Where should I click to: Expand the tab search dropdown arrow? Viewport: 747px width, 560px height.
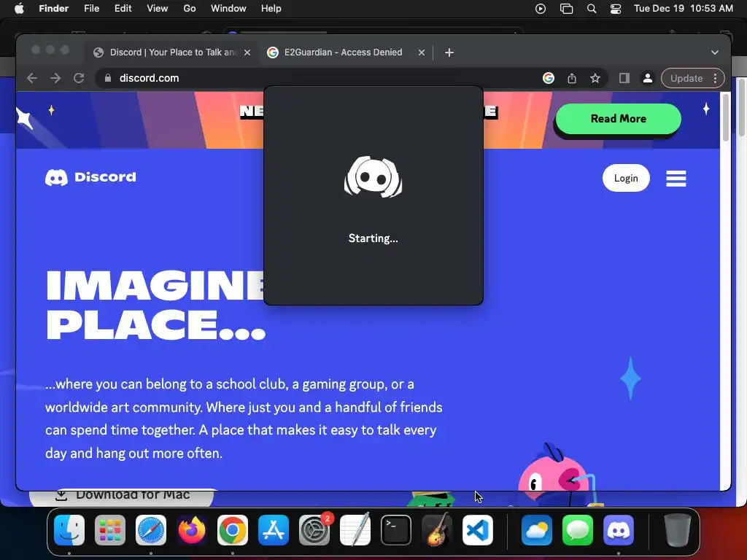(x=715, y=52)
